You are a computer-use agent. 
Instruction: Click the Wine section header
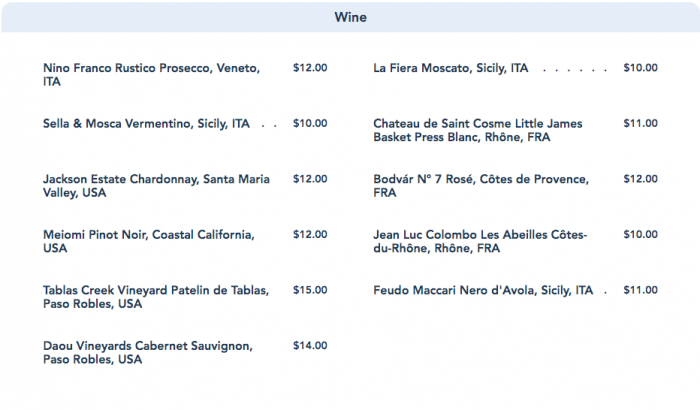tap(350, 17)
